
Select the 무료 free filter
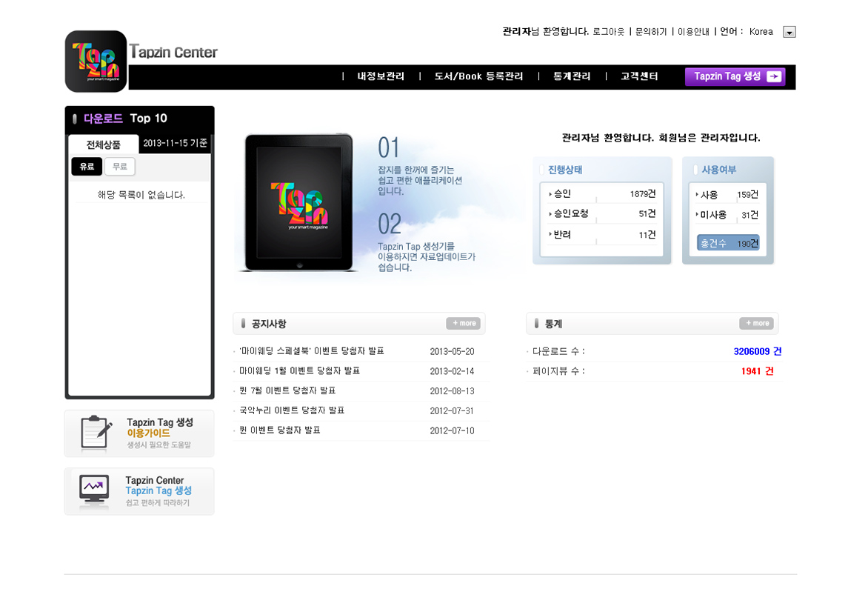(x=120, y=167)
